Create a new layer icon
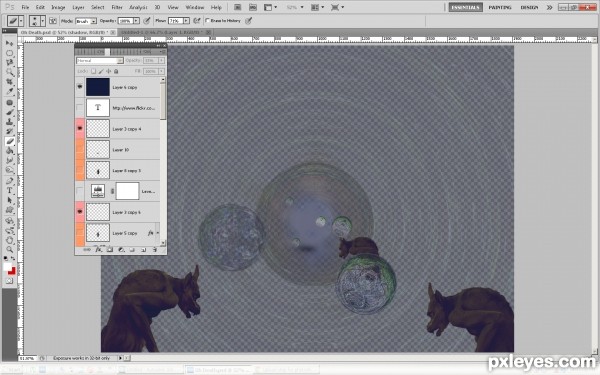This screenshot has width=600, height=375. (x=144, y=250)
